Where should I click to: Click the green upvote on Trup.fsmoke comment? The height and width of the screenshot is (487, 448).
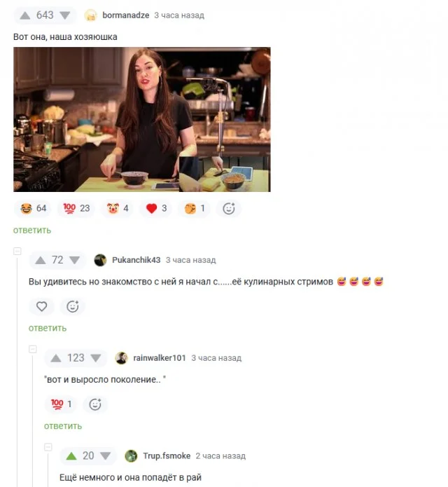point(71,456)
